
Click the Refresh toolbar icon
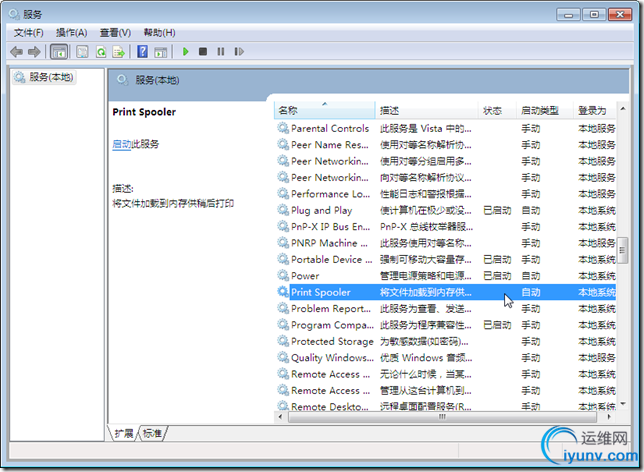pyautogui.click(x=101, y=52)
